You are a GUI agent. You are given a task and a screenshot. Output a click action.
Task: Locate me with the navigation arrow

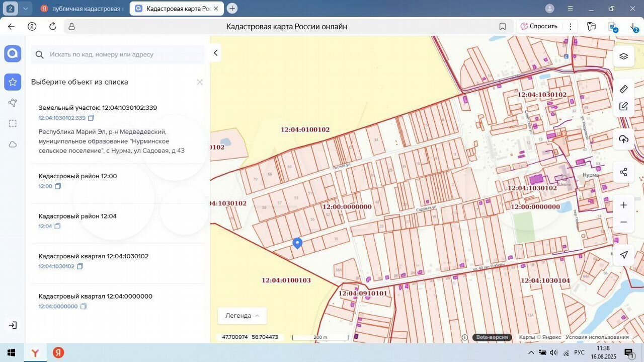click(624, 255)
